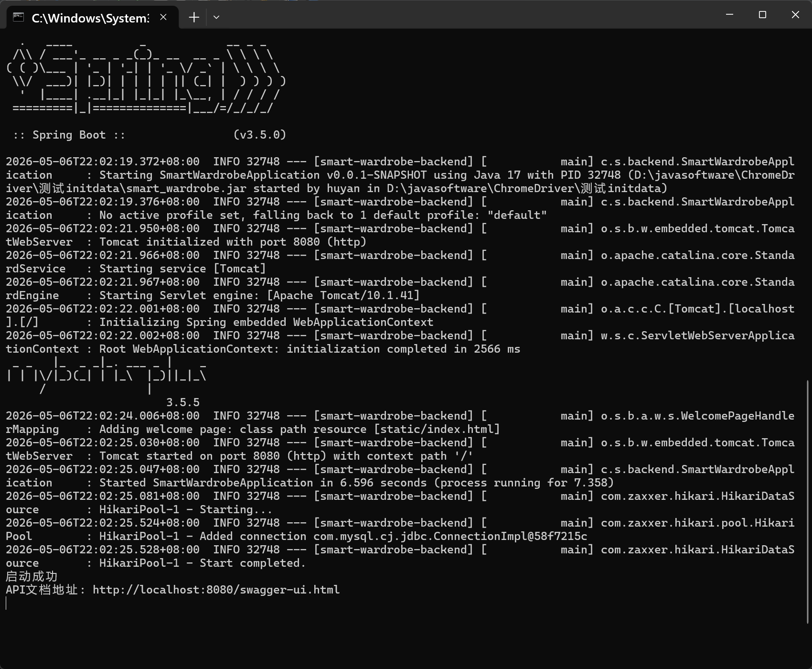This screenshot has width=812, height=669.
Task: Click the swagger-ui.html URL in output
Action: (216, 590)
